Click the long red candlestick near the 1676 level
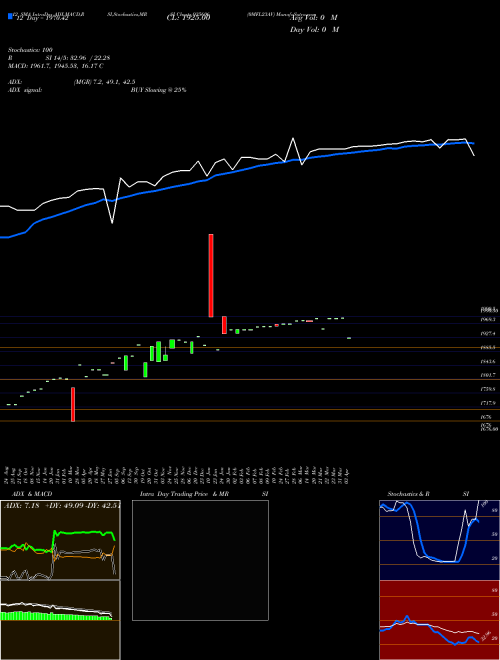The height and width of the screenshot is (660, 500). [73, 404]
